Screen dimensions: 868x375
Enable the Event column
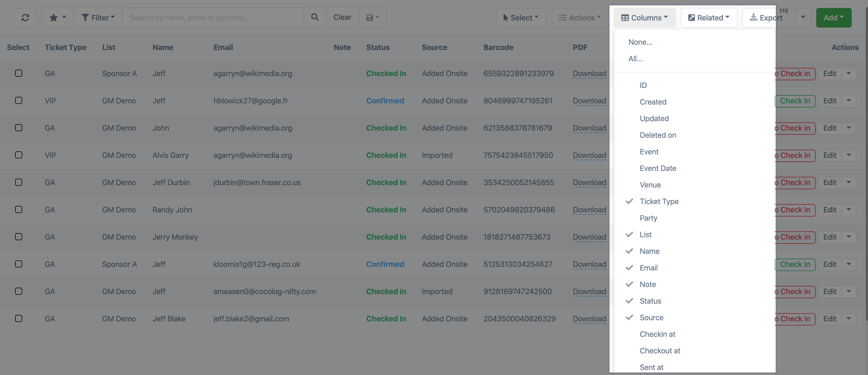pyautogui.click(x=695, y=152)
